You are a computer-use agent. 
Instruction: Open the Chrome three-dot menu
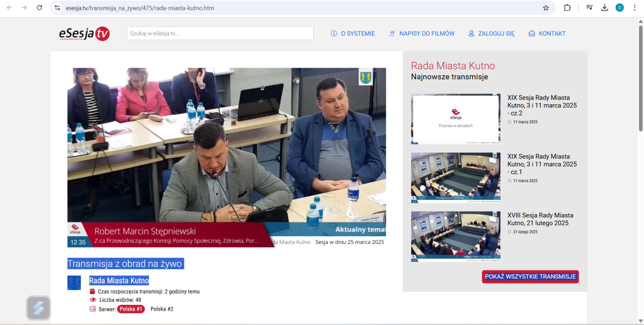click(x=634, y=8)
